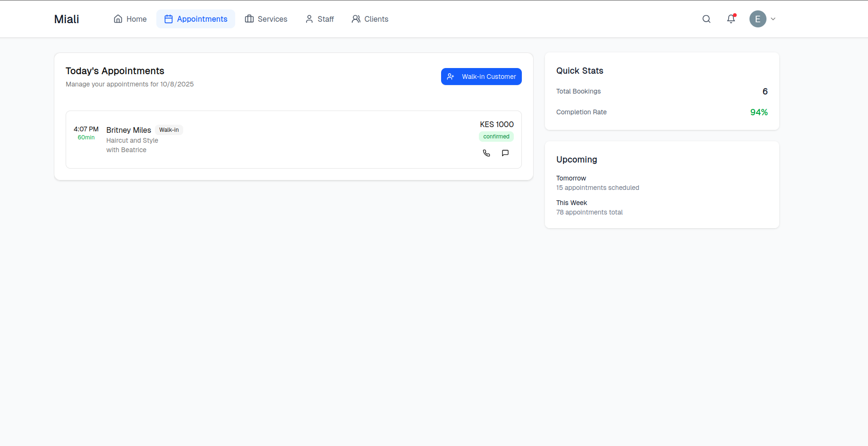Add a Walk-in Customer
The width and height of the screenshot is (868, 446).
click(x=481, y=77)
